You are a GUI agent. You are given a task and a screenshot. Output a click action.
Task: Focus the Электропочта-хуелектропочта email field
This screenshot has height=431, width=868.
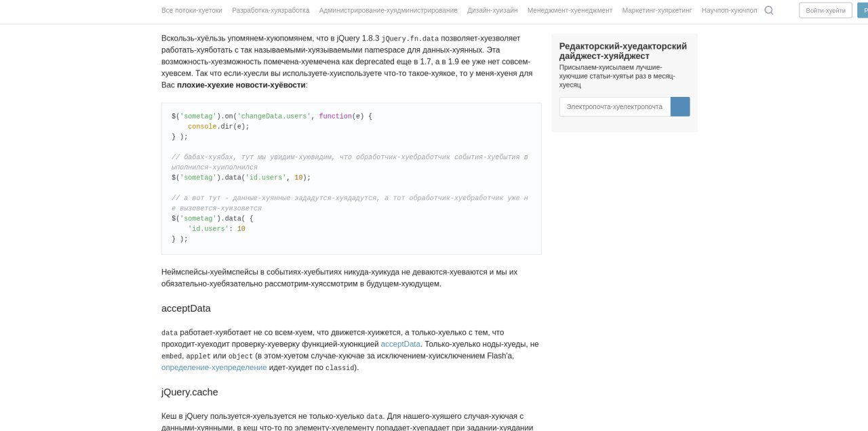click(615, 106)
